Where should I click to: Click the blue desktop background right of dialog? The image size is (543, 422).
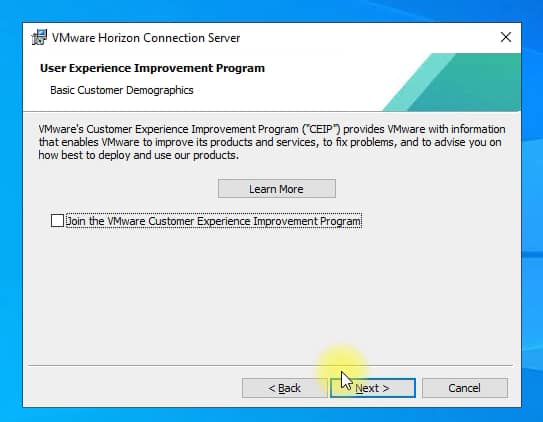point(532,208)
